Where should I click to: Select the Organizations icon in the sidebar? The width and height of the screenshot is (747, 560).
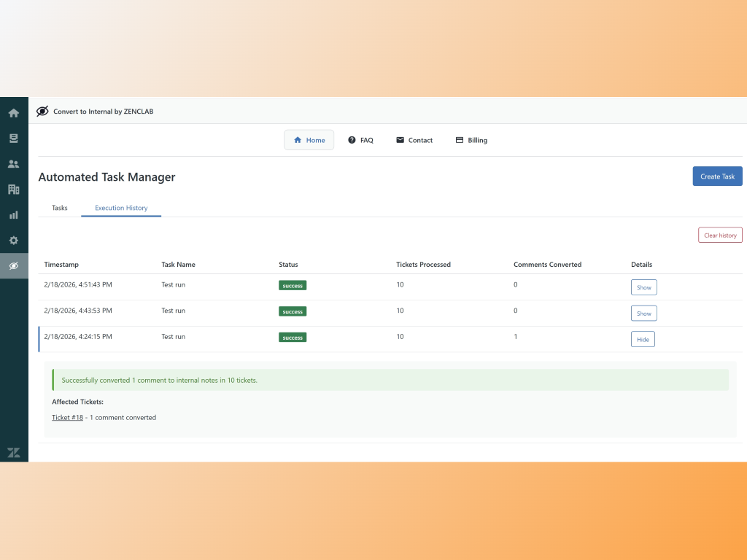tap(13, 189)
